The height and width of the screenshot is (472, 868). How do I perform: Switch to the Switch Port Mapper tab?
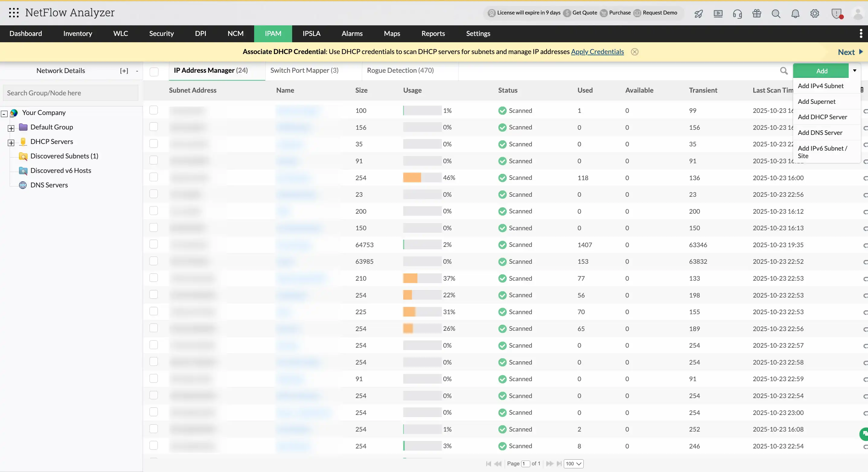(x=304, y=70)
